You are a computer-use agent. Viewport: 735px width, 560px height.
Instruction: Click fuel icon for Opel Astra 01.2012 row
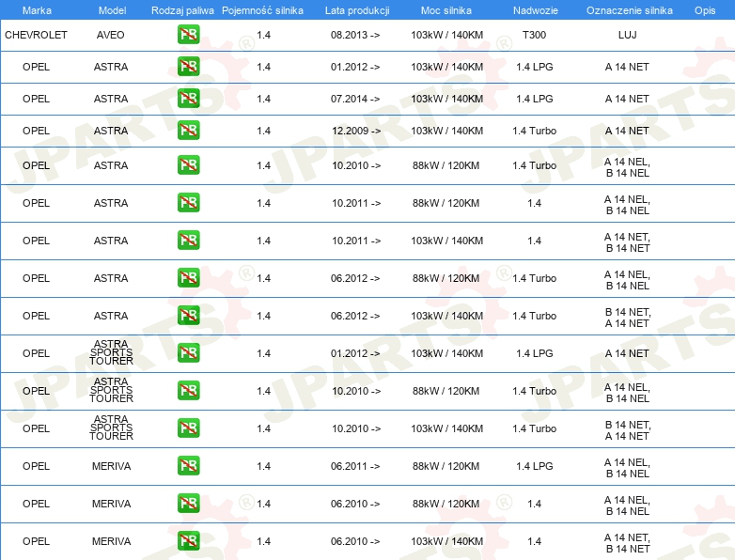pos(188,67)
